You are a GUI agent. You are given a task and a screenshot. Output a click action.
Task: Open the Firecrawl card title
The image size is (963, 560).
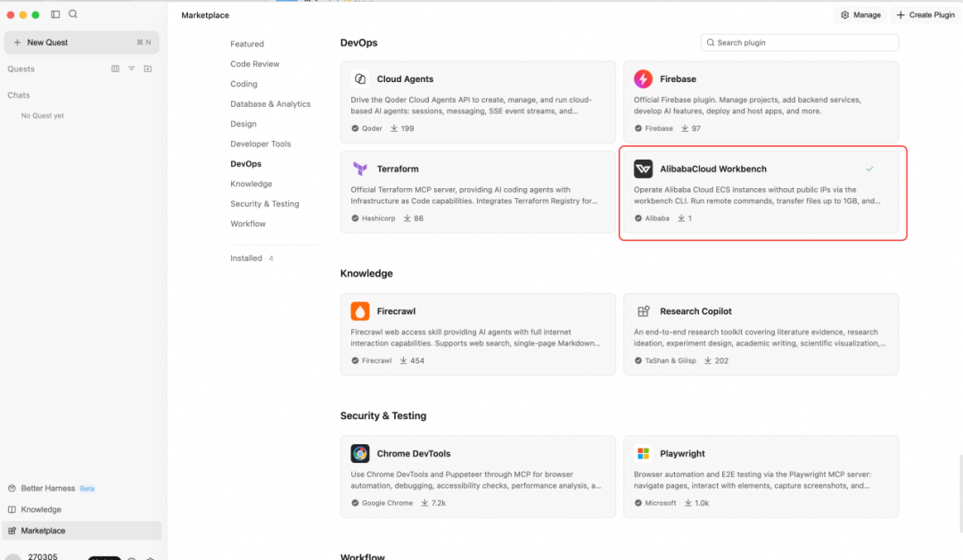(x=396, y=311)
